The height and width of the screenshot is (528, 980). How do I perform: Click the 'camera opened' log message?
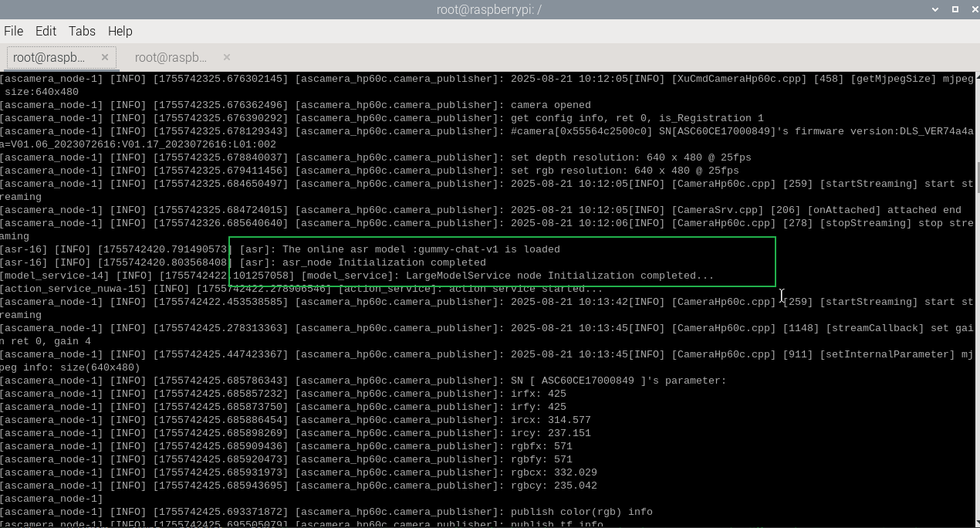(550, 105)
